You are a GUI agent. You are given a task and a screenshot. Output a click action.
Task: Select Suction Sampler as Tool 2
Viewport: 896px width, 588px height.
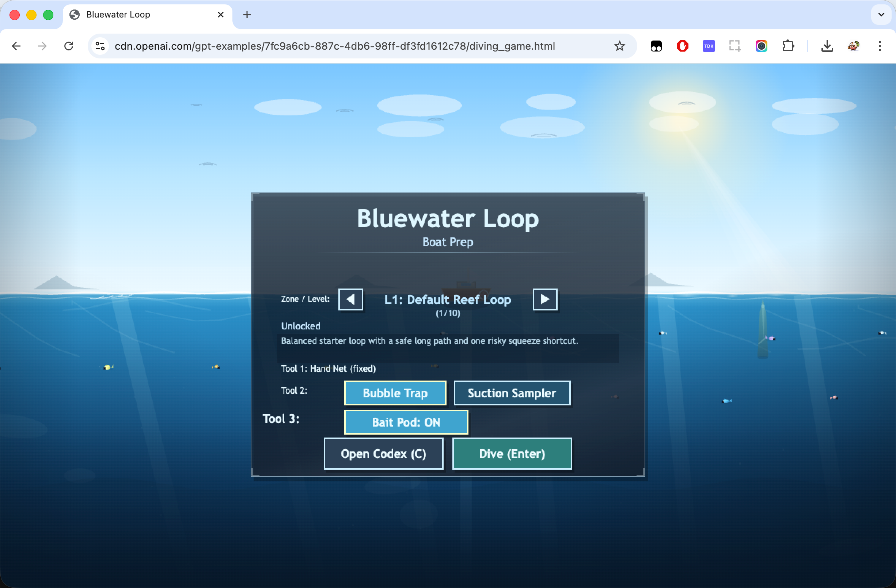[512, 393]
